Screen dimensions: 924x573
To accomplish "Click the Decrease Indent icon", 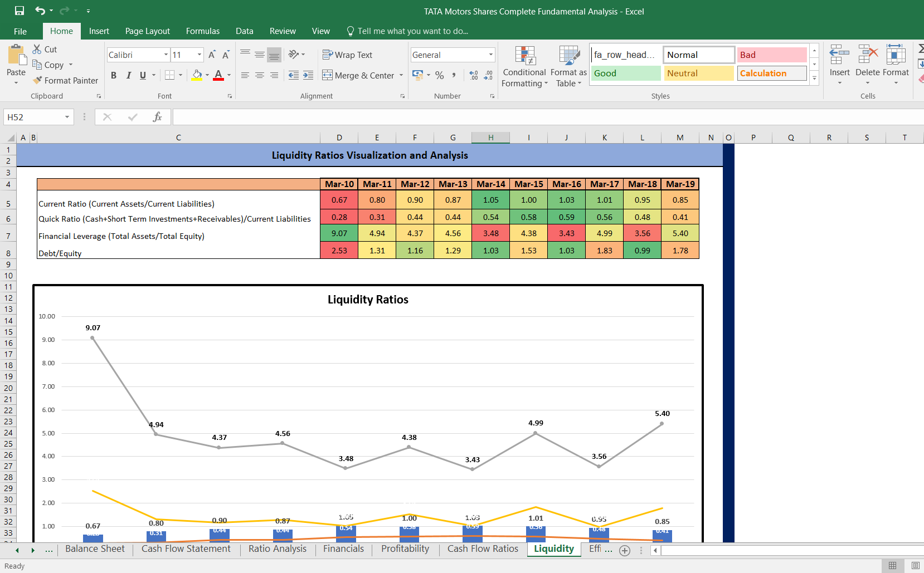I will pyautogui.click(x=294, y=75).
